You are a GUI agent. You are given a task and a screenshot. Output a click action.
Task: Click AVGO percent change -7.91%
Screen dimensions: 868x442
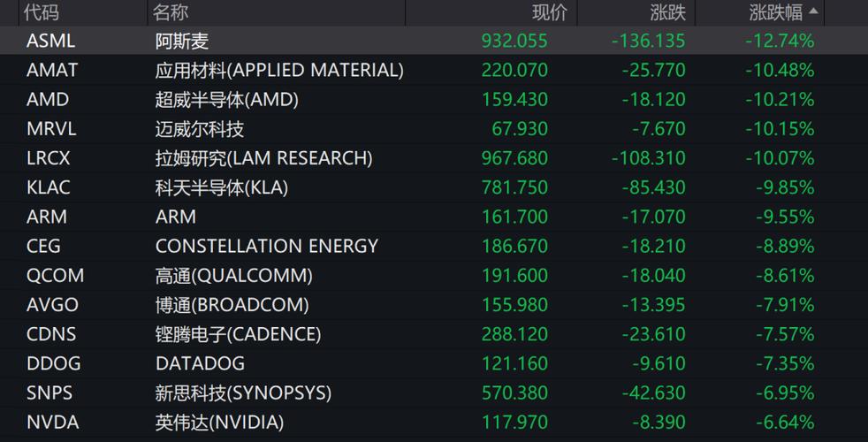tap(785, 305)
